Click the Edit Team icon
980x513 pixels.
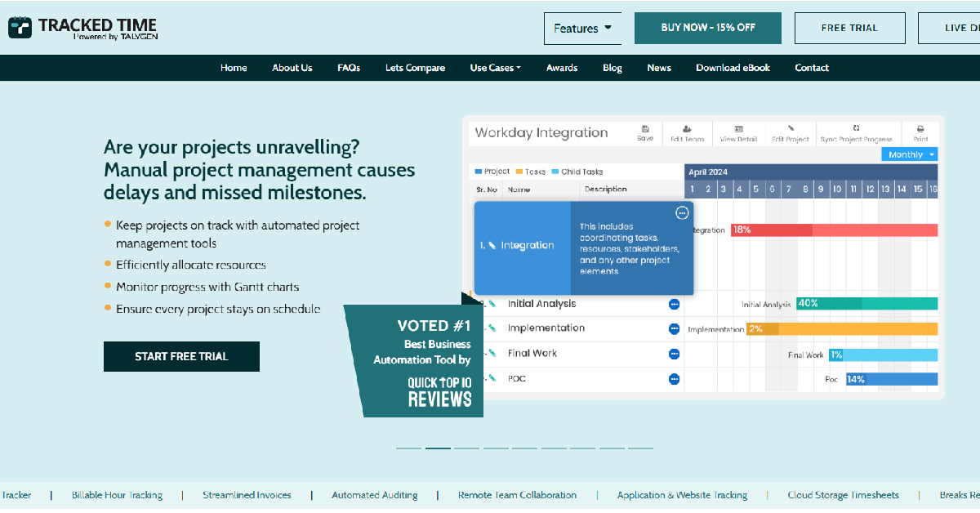click(687, 129)
